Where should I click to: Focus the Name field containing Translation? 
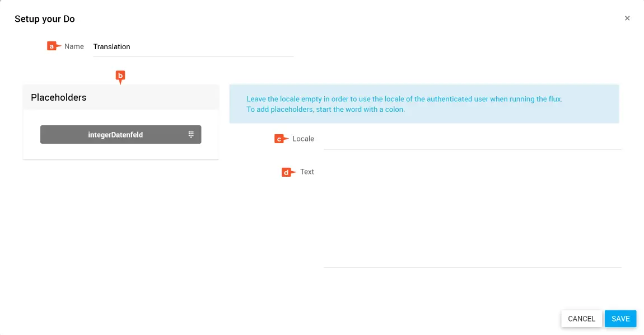(193, 47)
